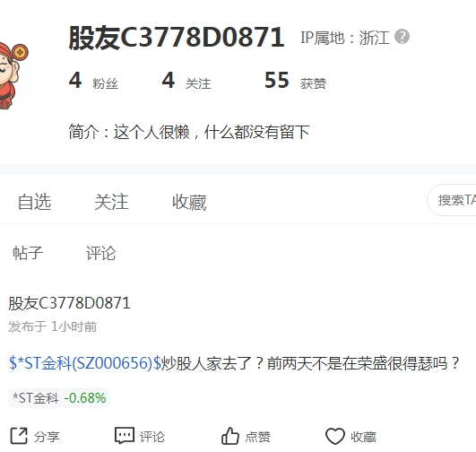This screenshot has height=452, width=476.
Task: Open the user's God of Wealth avatar
Action: point(13,76)
